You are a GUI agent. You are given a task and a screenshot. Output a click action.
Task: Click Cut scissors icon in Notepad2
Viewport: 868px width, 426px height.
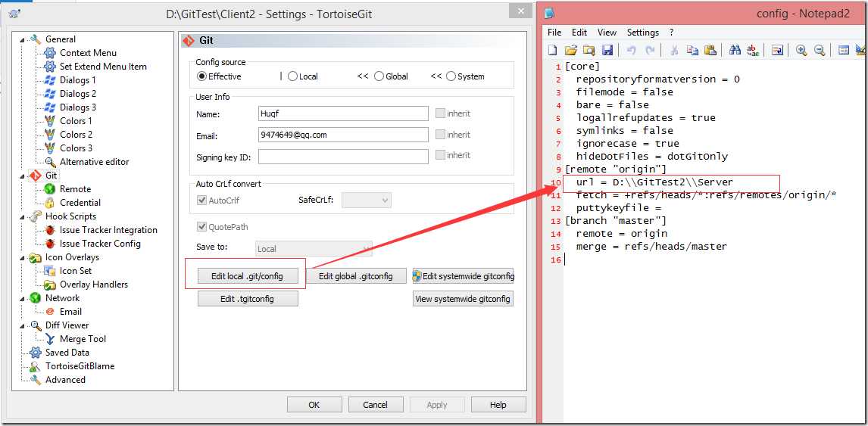tap(674, 51)
